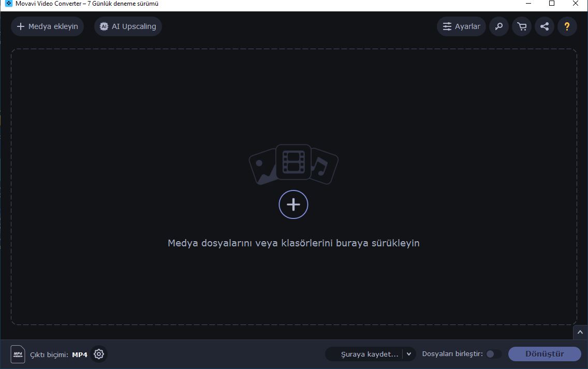588x369 pixels.
Task: Click the media files drop zone text
Action: click(293, 243)
